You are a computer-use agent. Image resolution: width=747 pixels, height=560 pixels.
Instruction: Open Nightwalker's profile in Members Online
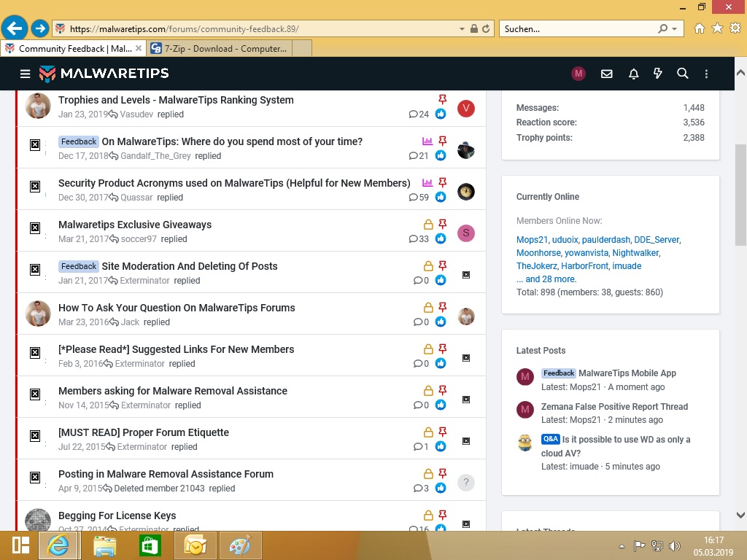[635, 253]
